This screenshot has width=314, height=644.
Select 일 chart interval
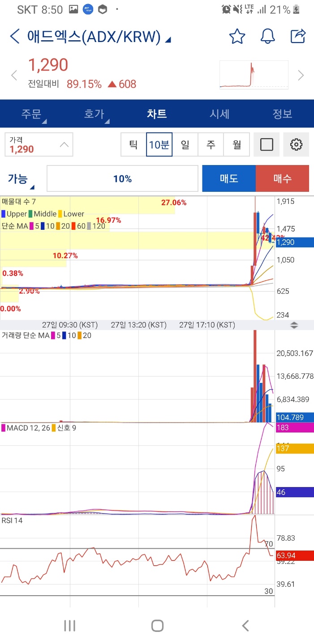pos(185,144)
